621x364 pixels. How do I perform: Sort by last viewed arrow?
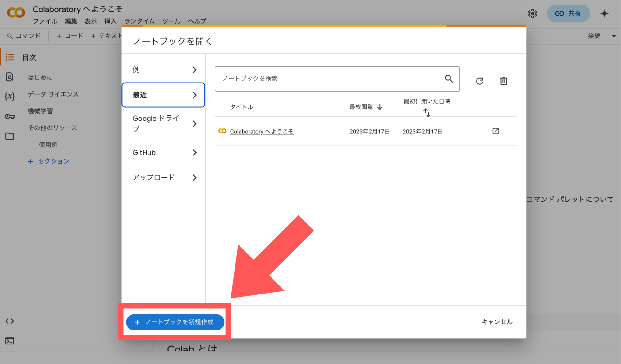pyautogui.click(x=380, y=107)
